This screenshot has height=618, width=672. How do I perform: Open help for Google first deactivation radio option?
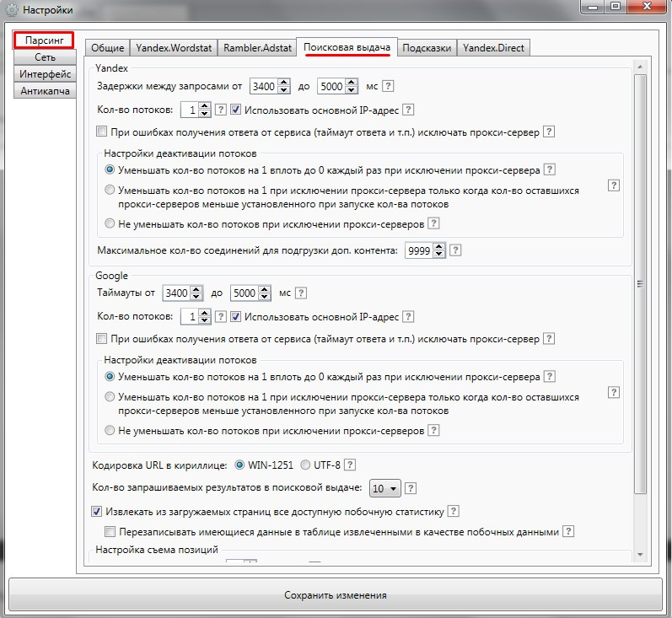550,377
